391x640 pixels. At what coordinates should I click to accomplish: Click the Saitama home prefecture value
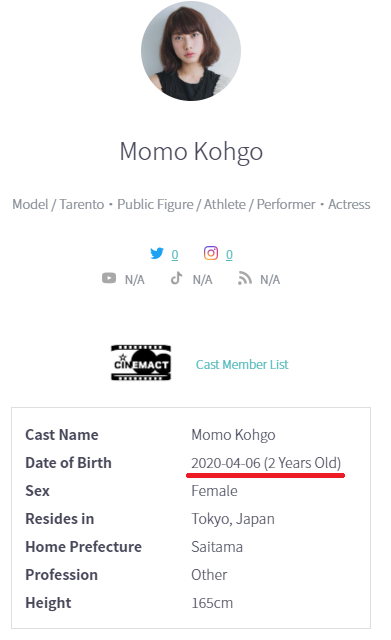(x=217, y=547)
